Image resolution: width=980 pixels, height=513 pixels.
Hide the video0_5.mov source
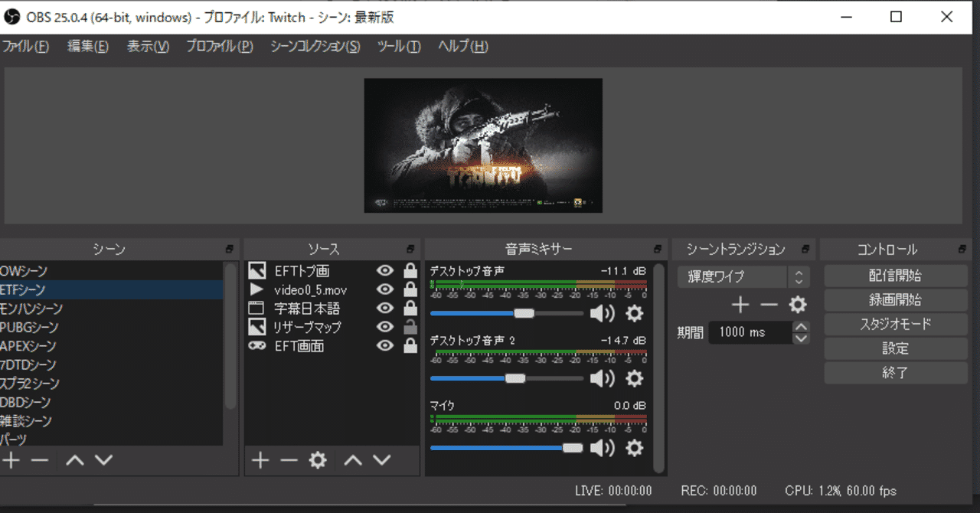pyautogui.click(x=386, y=289)
